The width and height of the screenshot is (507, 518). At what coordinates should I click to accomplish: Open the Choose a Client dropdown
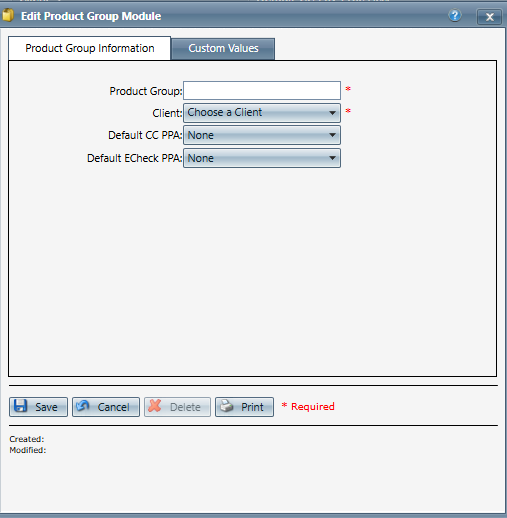pos(262,113)
